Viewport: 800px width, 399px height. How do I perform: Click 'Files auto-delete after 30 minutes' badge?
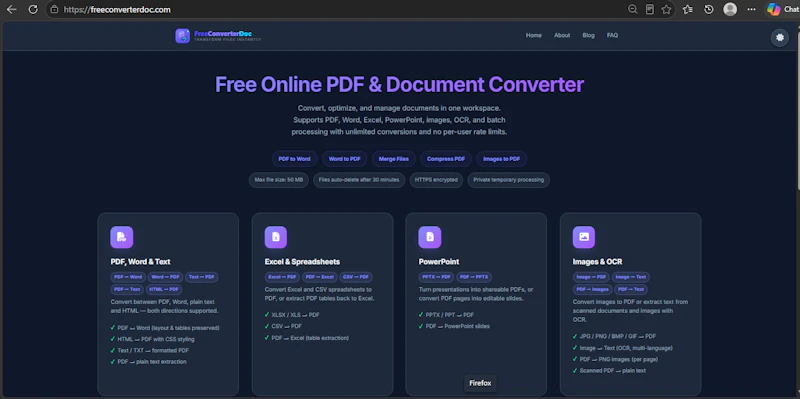coord(359,180)
